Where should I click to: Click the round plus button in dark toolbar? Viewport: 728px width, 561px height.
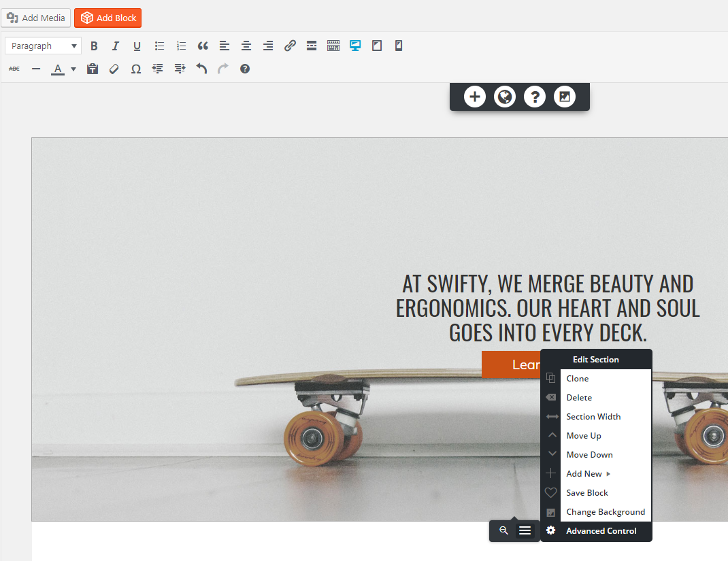474,97
